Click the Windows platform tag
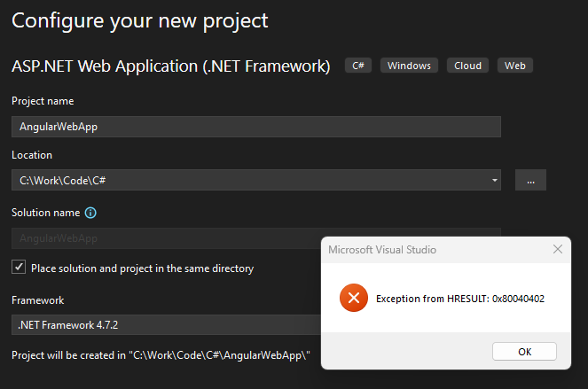This screenshot has height=389, width=588. [409, 66]
